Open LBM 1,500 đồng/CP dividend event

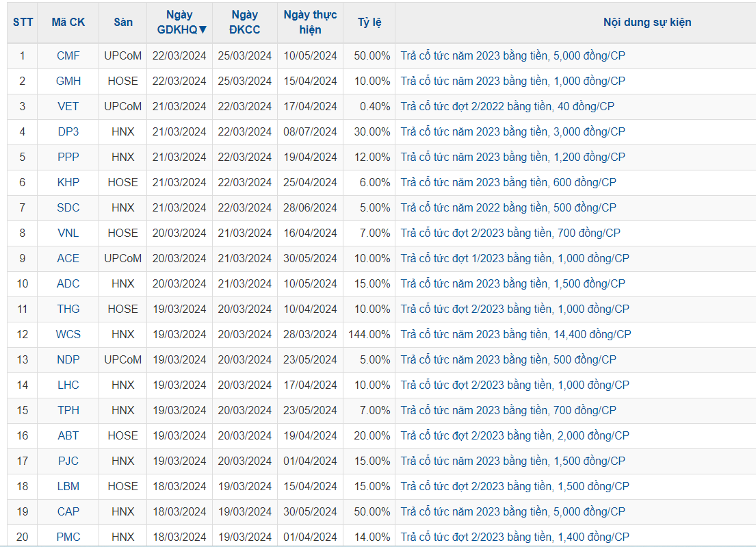514,486
